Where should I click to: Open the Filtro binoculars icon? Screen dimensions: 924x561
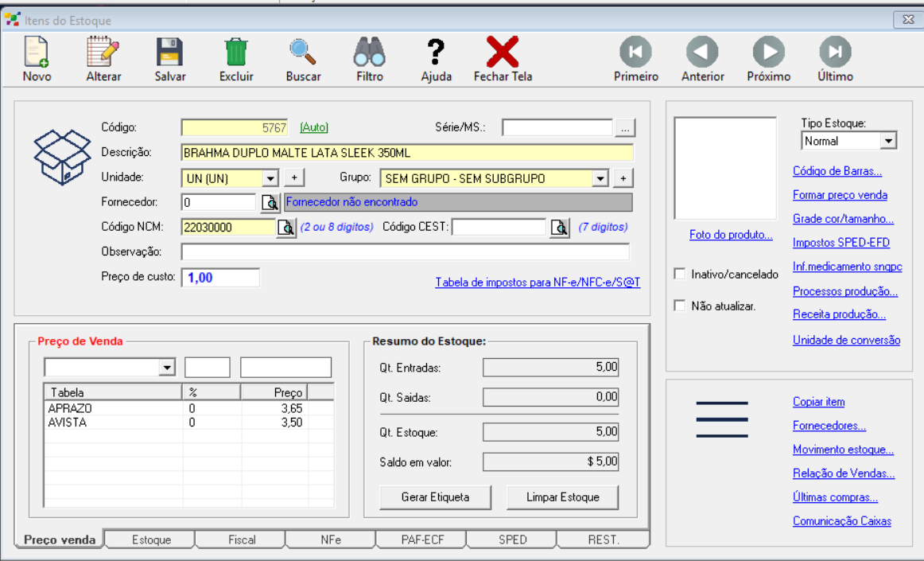point(370,53)
